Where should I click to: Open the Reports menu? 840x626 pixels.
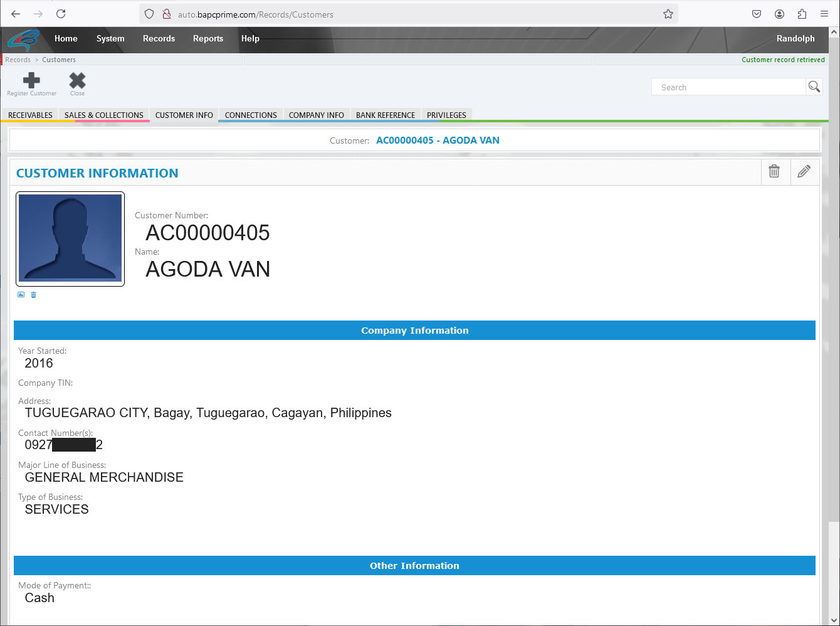point(208,38)
